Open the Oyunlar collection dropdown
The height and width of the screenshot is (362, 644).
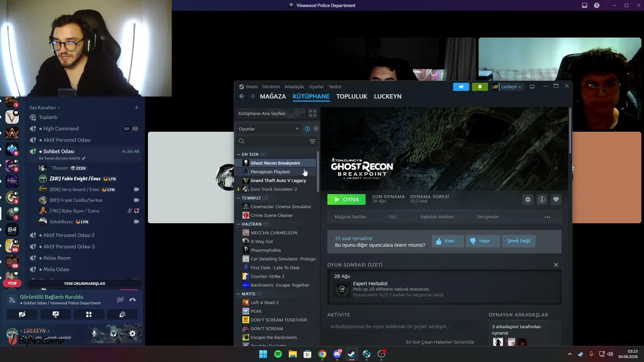[269, 129]
